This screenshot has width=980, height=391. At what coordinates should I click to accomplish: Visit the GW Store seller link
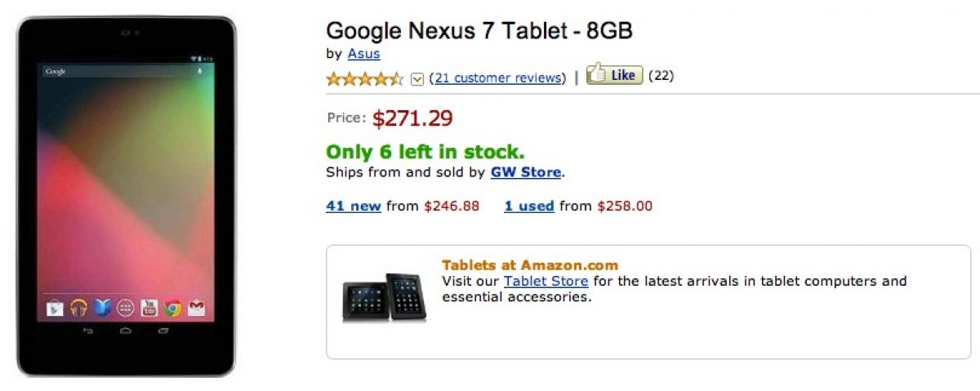526,172
